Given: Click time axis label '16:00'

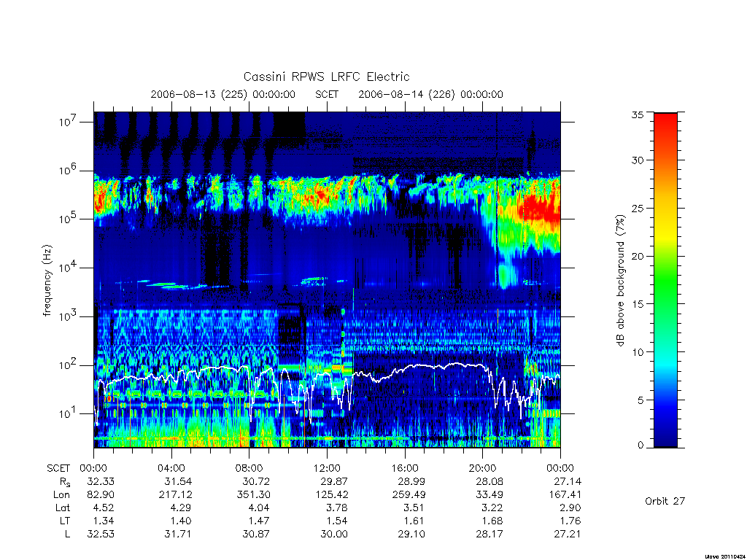Looking at the screenshot, I should coord(405,469).
